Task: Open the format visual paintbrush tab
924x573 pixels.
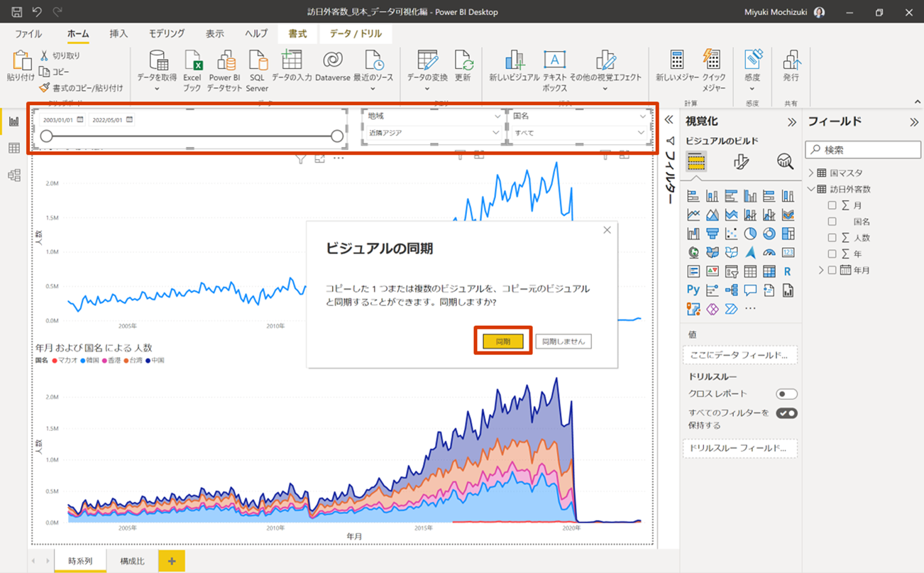Action: (741, 162)
